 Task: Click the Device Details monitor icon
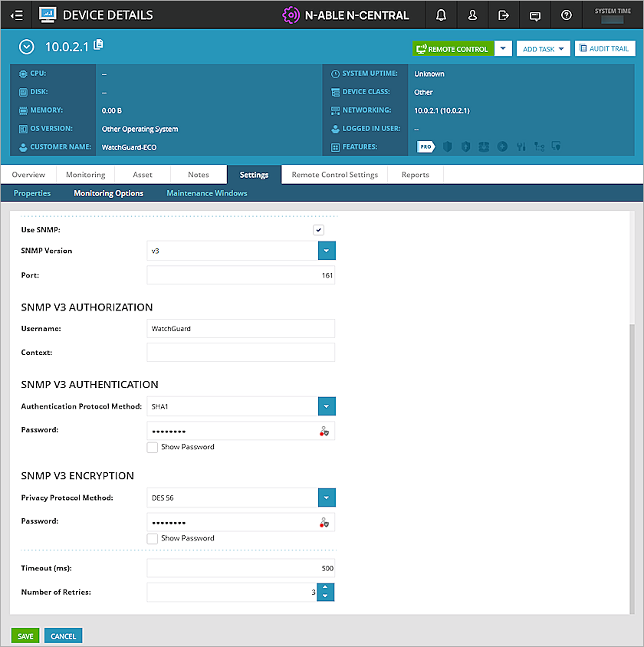tap(48, 15)
